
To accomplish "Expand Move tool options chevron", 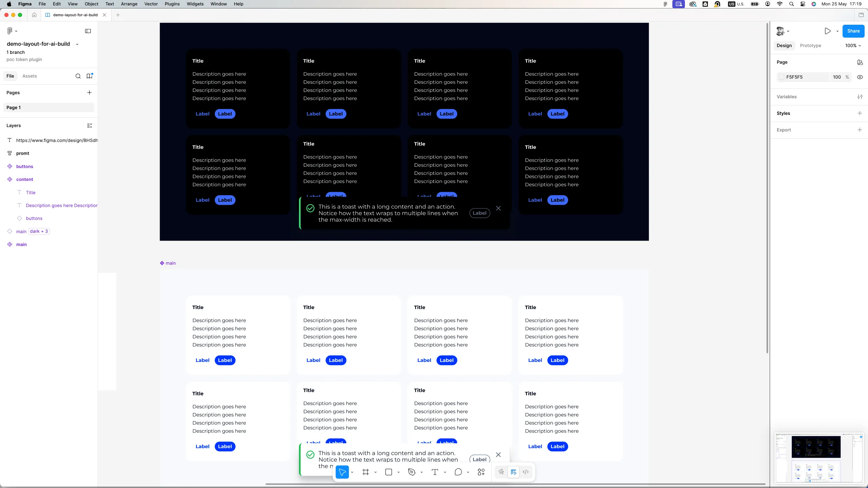I will pyautogui.click(x=352, y=472).
